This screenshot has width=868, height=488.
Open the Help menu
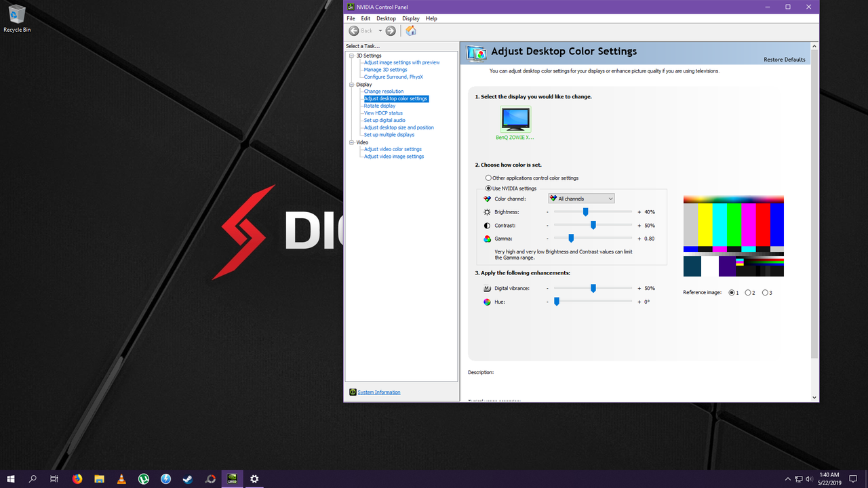tap(431, 18)
